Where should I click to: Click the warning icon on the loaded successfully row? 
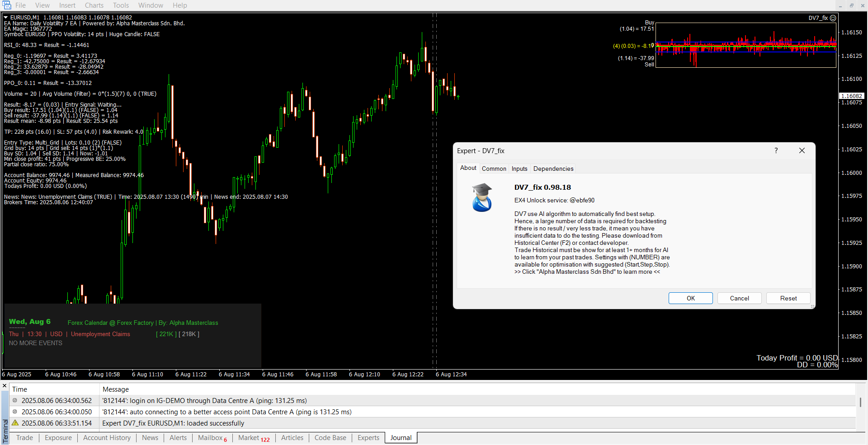tap(15, 423)
